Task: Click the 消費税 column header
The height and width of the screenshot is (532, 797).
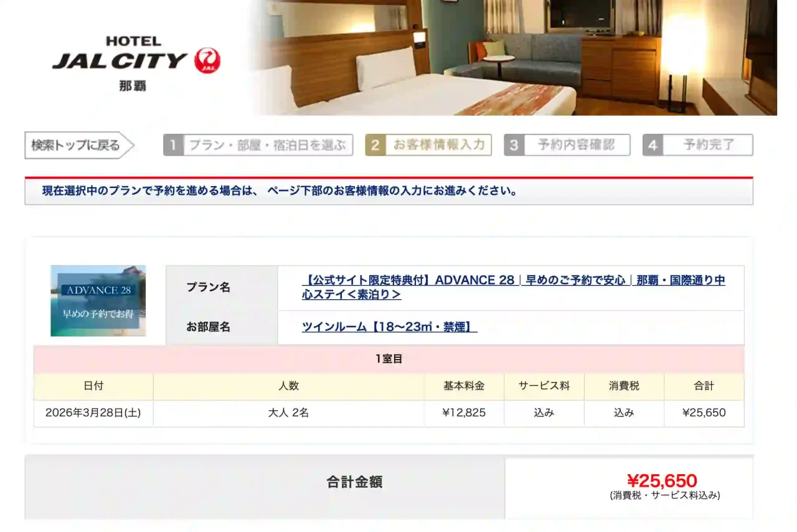Action: [624, 386]
